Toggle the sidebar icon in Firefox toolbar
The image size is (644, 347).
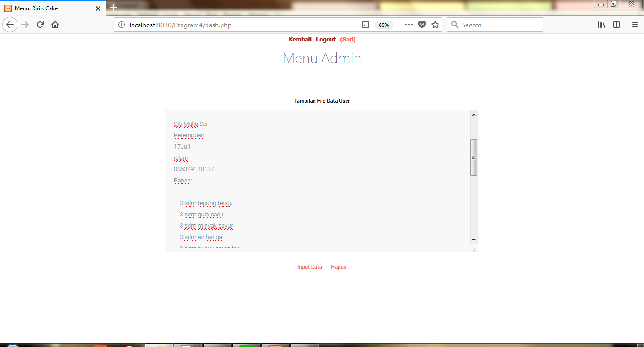617,25
